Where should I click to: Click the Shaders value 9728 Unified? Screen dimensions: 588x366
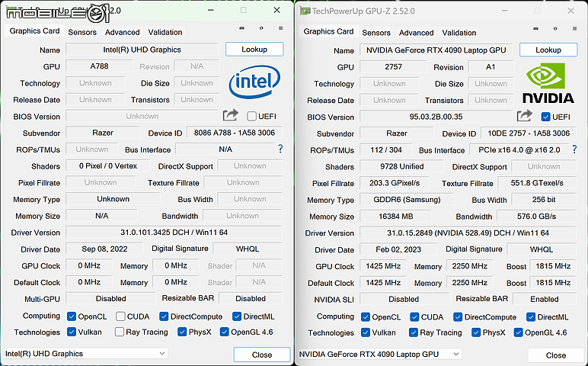401,166
